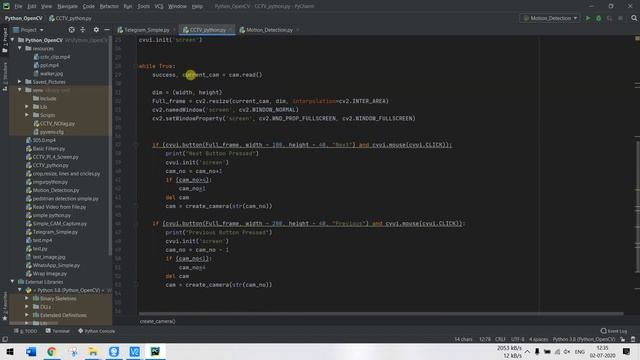Open Search Everywhere magnifier icon

point(634,18)
